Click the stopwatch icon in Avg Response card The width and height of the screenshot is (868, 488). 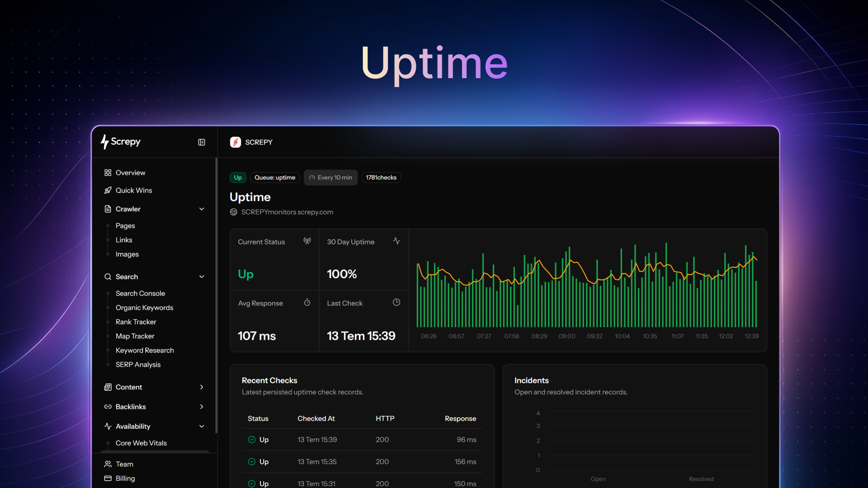[x=307, y=302]
